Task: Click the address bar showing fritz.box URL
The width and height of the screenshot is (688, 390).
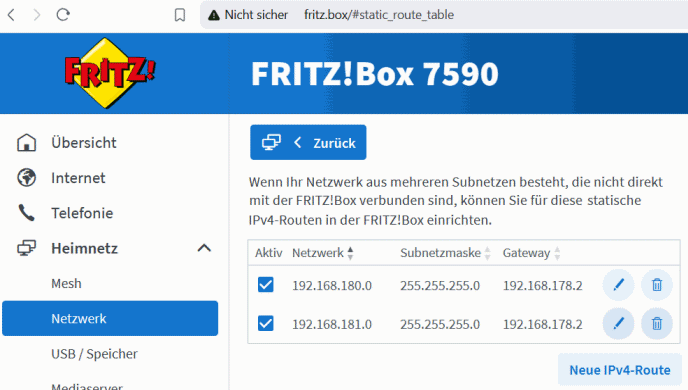Action: click(443, 14)
